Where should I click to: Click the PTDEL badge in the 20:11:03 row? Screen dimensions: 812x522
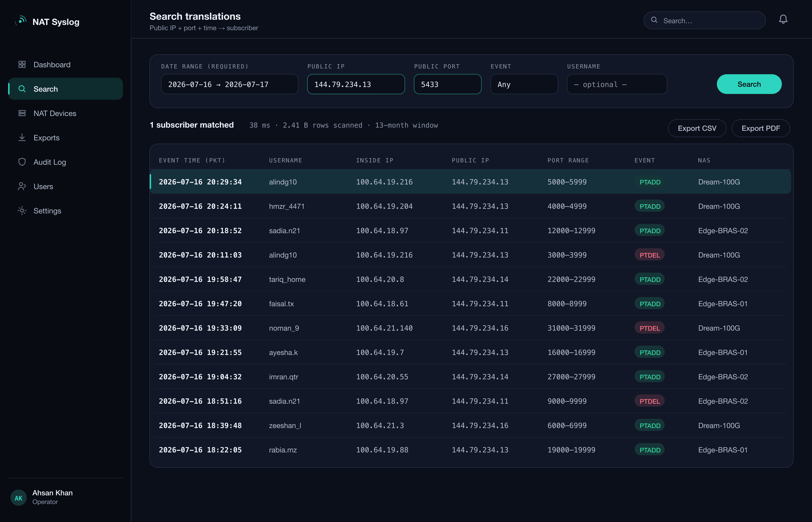[649, 255]
